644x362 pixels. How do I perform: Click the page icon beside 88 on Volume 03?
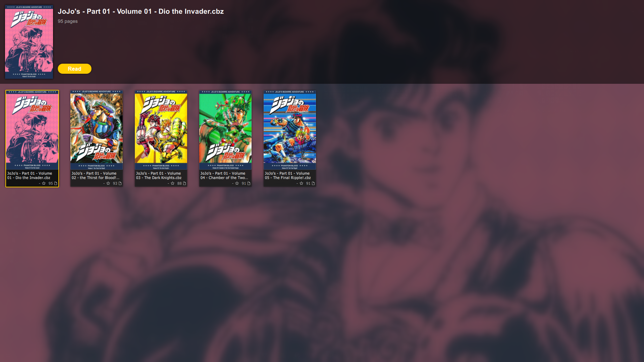click(x=184, y=183)
